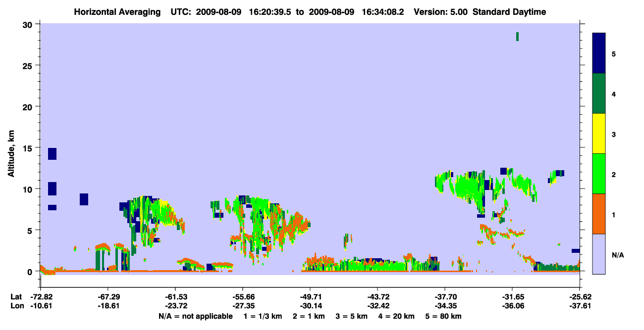Click the colorbar label "N/A"
Screen dimensions: 644x330
[617, 255]
